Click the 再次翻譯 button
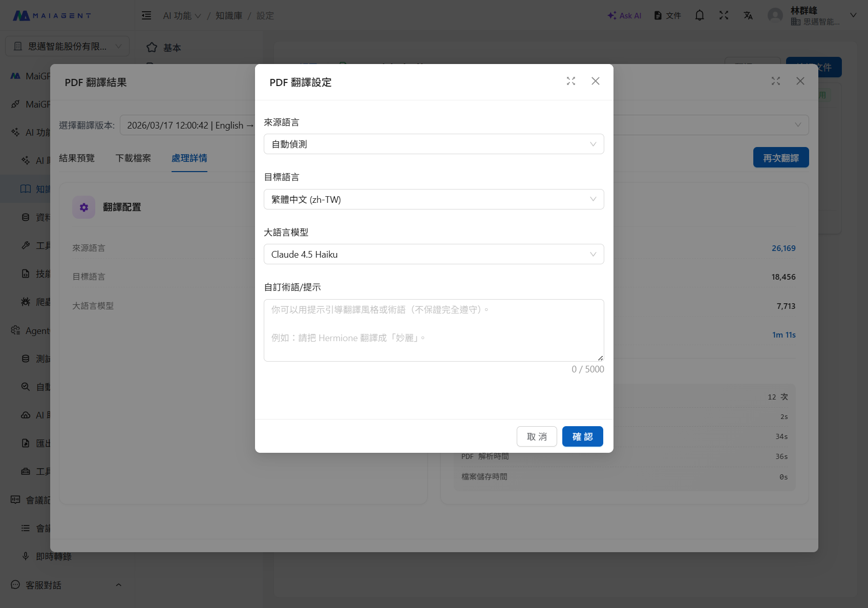 [x=780, y=158]
